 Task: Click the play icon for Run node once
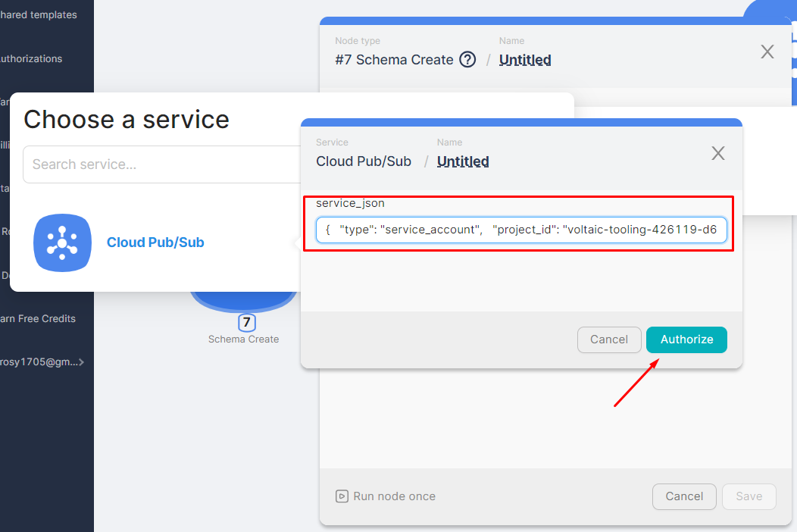[x=342, y=496]
